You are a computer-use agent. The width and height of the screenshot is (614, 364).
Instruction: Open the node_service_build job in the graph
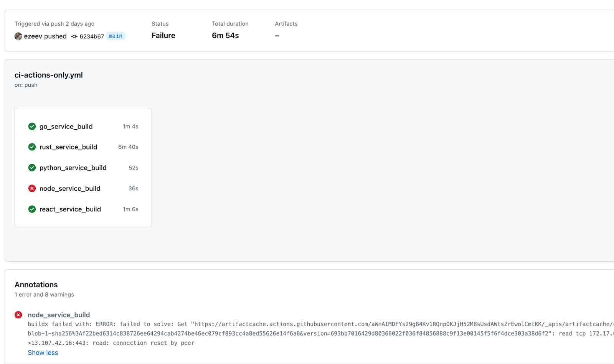[70, 188]
